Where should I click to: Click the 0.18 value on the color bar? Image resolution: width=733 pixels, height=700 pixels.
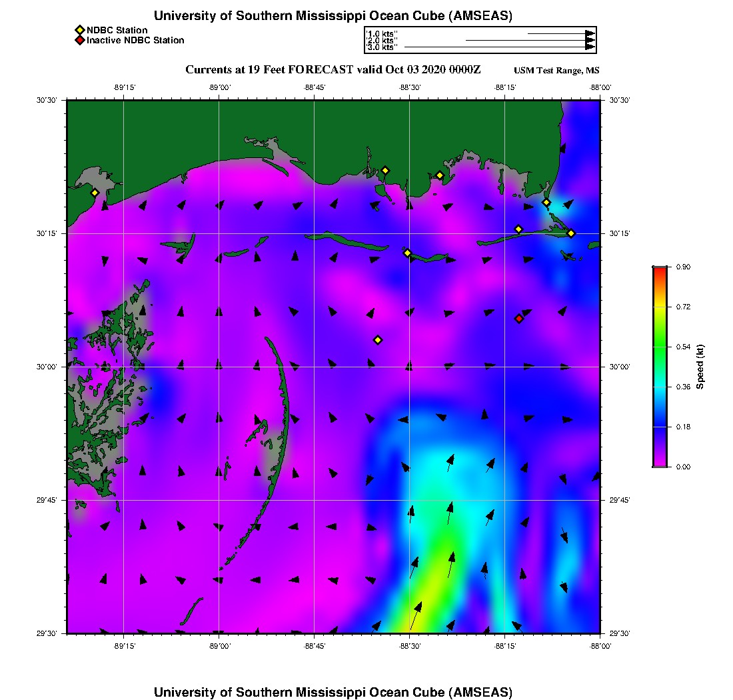click(x=683, y=427)
